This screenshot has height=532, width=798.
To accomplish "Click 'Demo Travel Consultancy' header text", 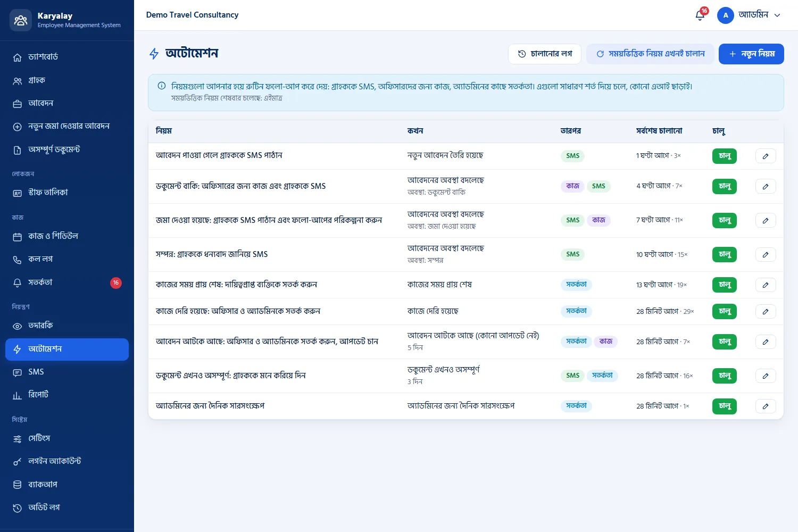I will 192,15.
